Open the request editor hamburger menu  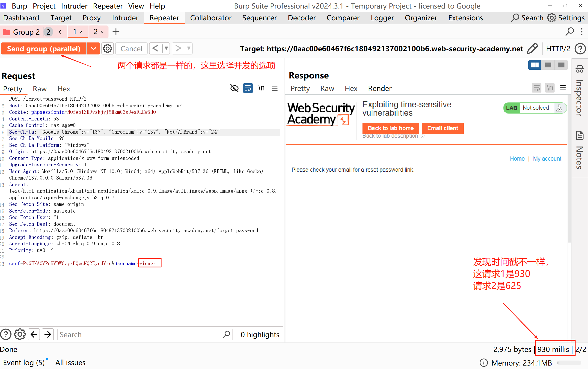(x=275, y=88)
